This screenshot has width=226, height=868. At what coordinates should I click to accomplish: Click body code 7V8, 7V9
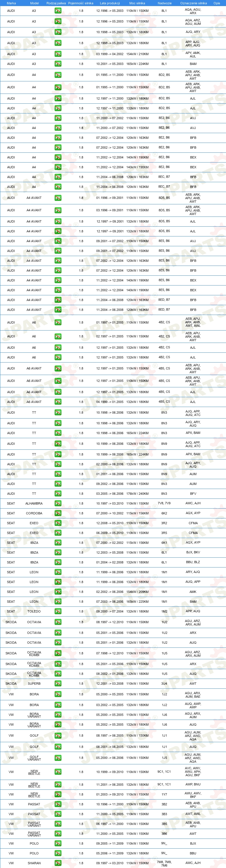tap(164, 503)
